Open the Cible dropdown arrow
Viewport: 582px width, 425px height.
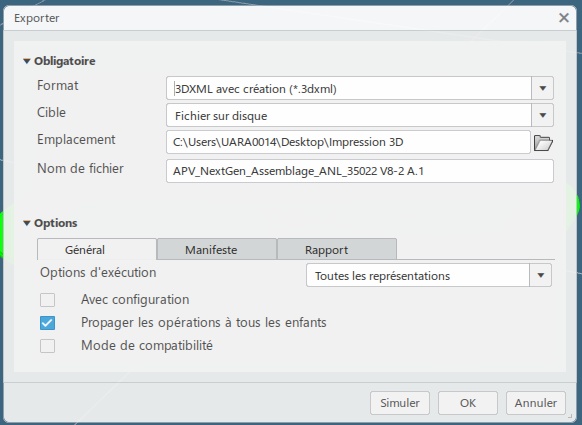pos(543,115)
